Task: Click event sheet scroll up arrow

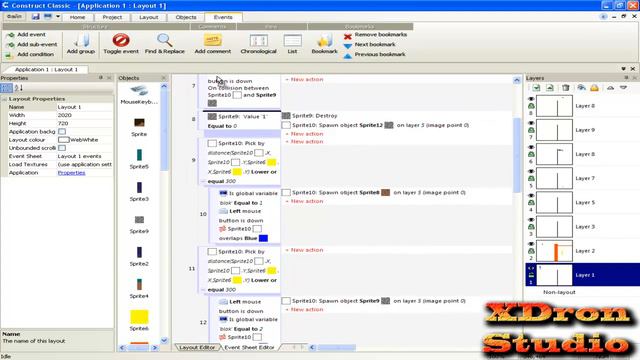Action: [517, 80]
